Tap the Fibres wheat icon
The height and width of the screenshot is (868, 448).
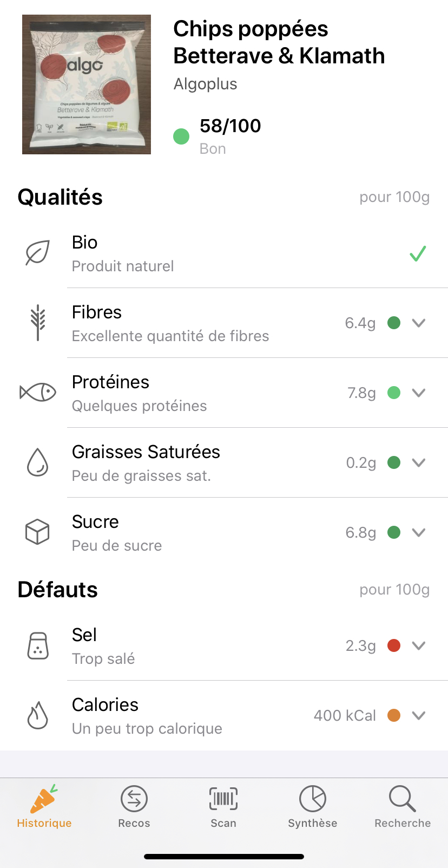(38, 323)
